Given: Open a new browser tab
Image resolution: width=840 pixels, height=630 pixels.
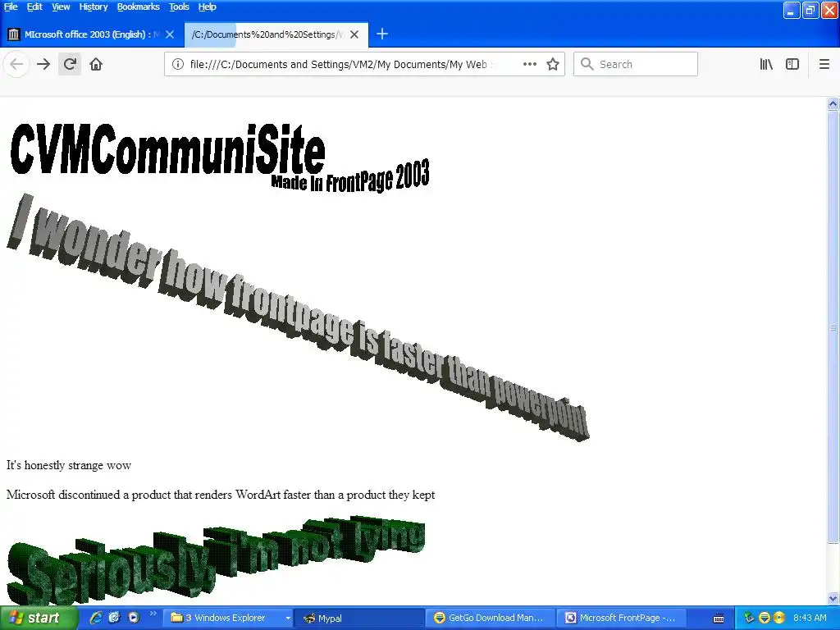Looking at the screenshot, I should pos(382,34).
